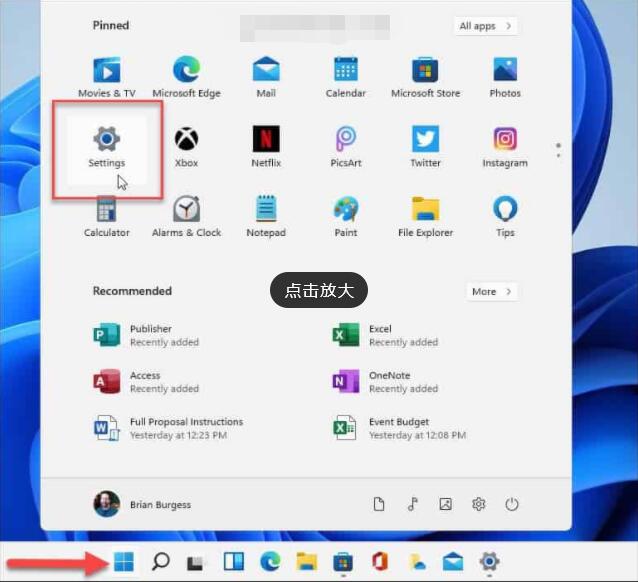Screen dimensions: 638x582
Task: Launch Microsoft Edge from pinned apps
Action: click(x=186, y=78)
